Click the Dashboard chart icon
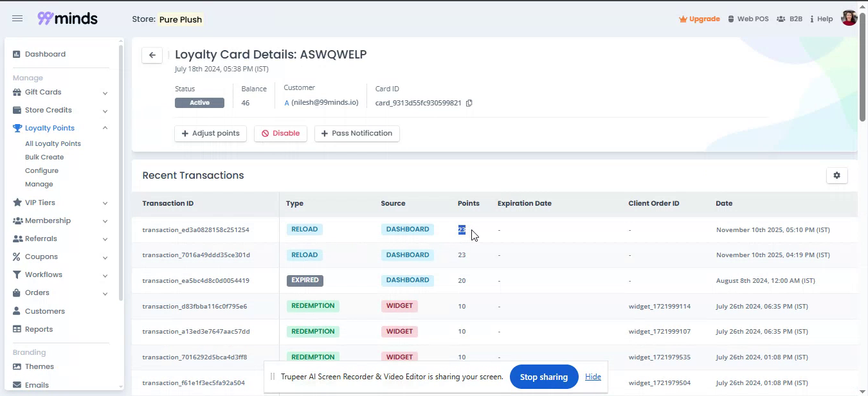 [17, 54]
